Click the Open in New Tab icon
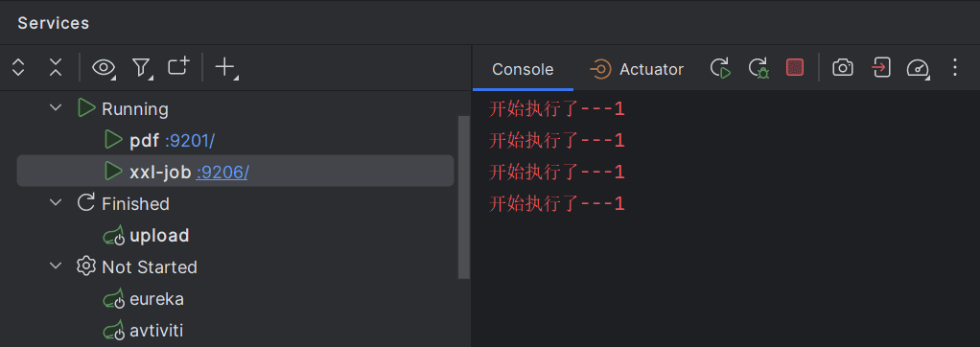This screenshot has width=980, height=347. (178, 66)
